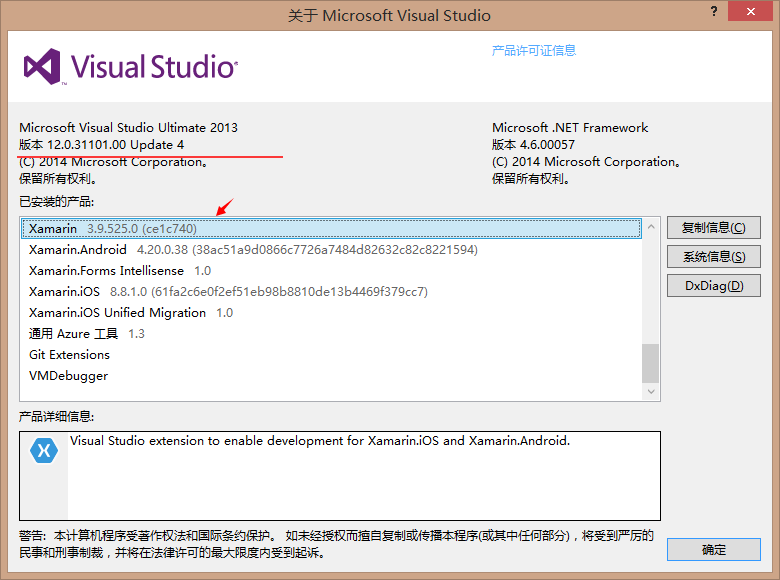Select the Xamarin.Android 4.20.0.38 row
This screenshot has height=580, width=780.
pyautogui.click(x=331, y=250)
